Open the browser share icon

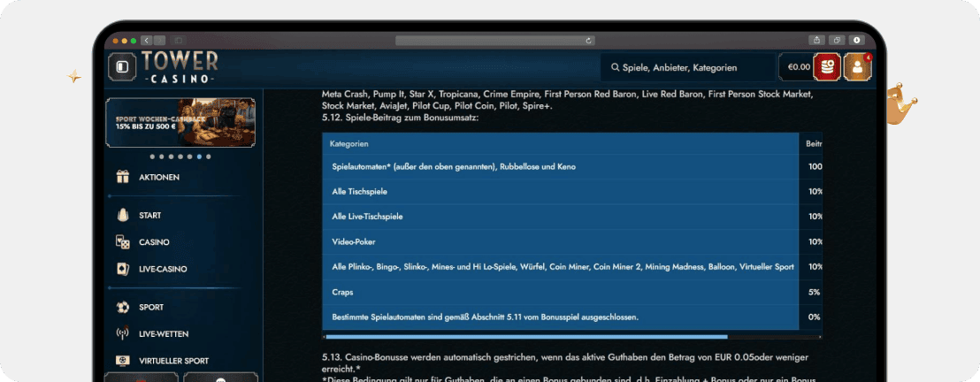click(816, 40)
